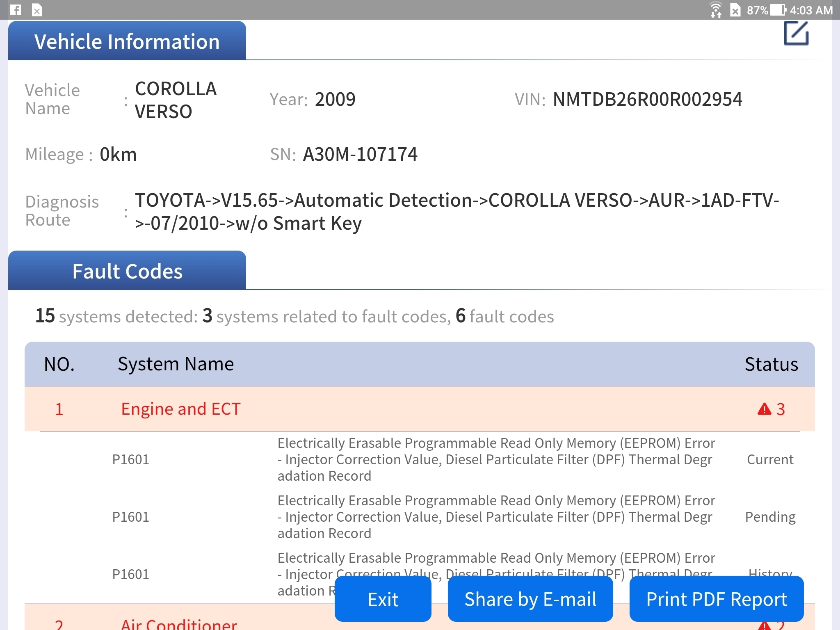Select the Vehicle Information tab header
This screenshot has width=840, height=630.
click(x=127, y=41)
